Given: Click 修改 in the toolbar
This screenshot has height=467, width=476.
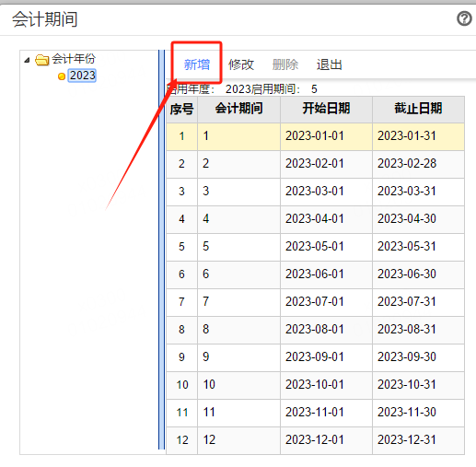Looking at the screenshot, I should (241, 64).
